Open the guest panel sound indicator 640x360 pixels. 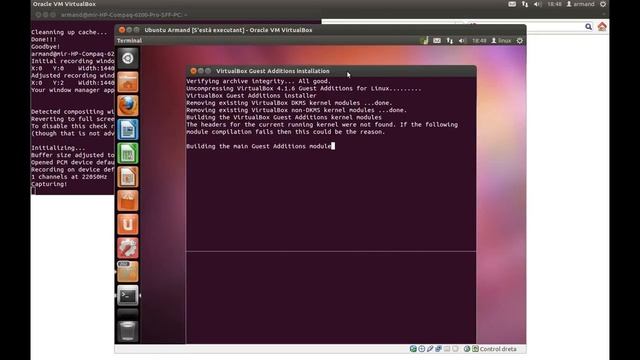coord(462,41)
